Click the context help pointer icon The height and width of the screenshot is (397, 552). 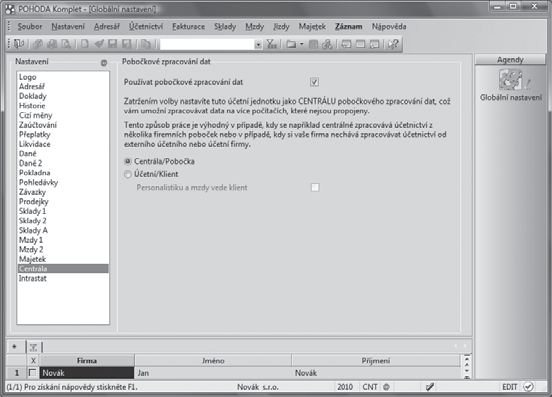[393, 44]
